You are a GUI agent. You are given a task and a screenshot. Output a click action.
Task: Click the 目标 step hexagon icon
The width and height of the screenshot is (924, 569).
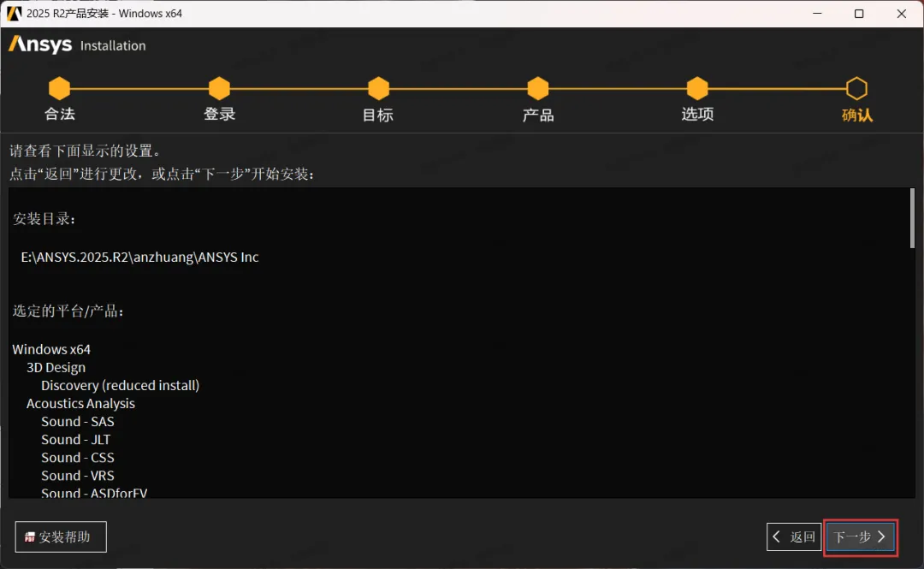point(378,88)
